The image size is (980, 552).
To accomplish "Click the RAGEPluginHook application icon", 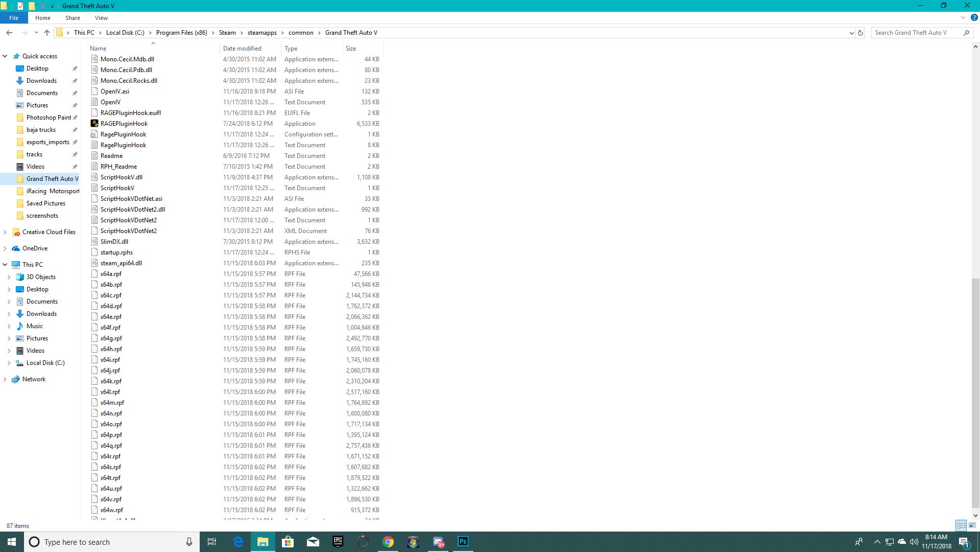I will coord(94,124).
